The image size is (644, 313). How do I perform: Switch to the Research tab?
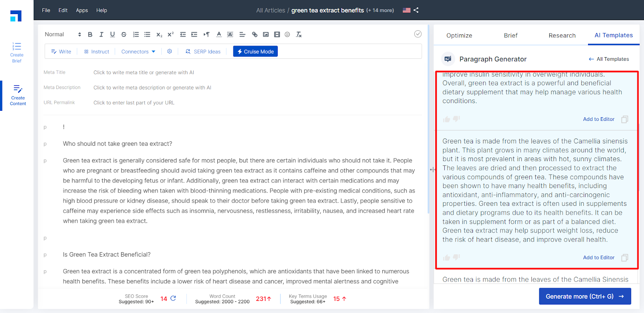pyautogui.click(x=562, y=35)
